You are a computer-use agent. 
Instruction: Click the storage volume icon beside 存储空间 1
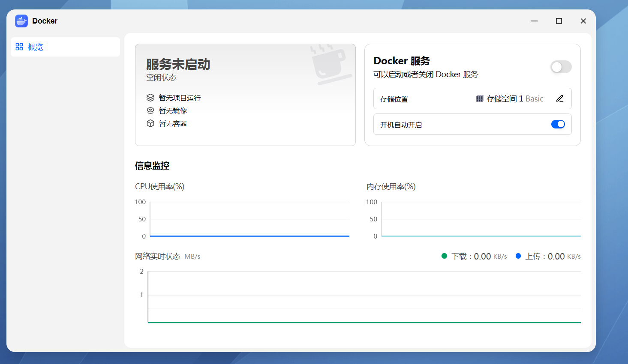[x=480, y=98]
